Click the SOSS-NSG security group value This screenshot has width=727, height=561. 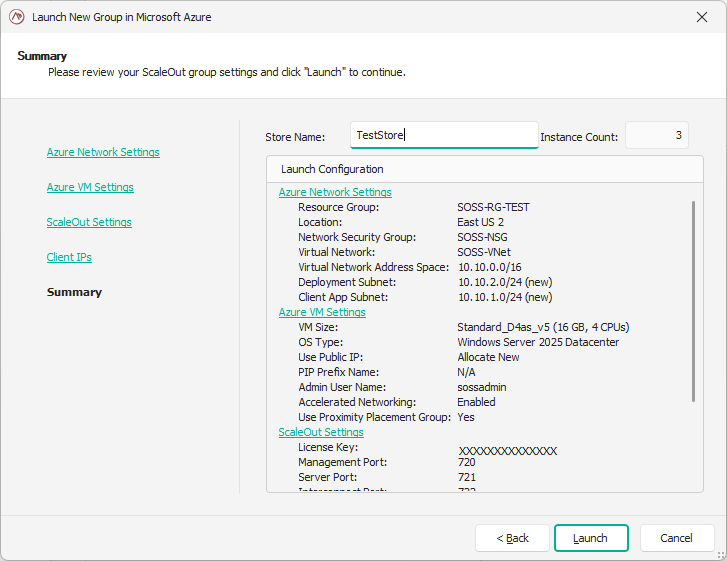coord(482,237)
